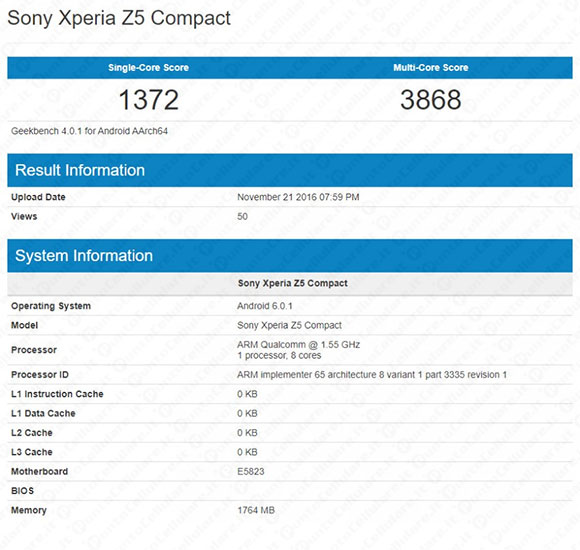Select the '0 KB' value for L1 Instruction Cache
The image size is (580, 550).
247,394
